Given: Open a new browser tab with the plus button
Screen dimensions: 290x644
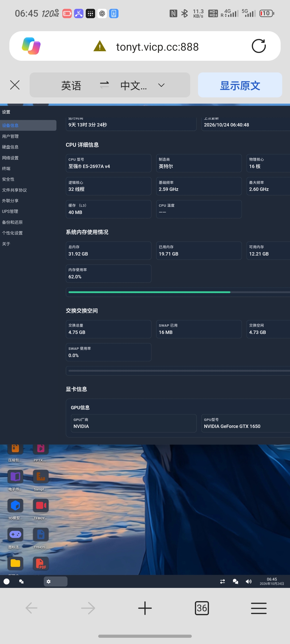Looking at the screenshot, I should tap(145, 608).
